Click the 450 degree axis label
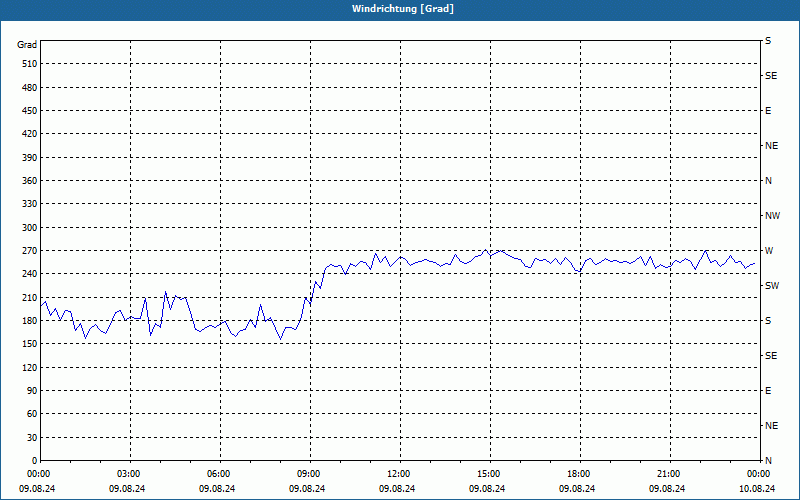The image size is (800, 500). click(x=30, y=111)
